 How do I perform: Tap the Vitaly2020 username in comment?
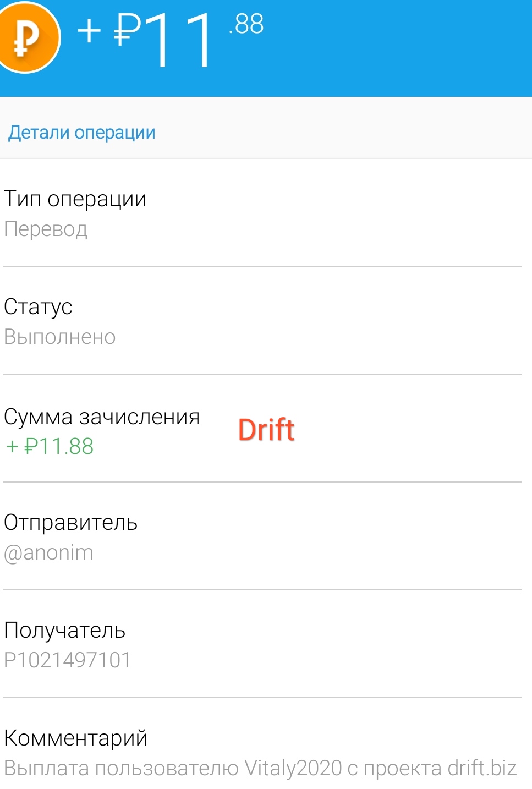[x=293, y=768]
